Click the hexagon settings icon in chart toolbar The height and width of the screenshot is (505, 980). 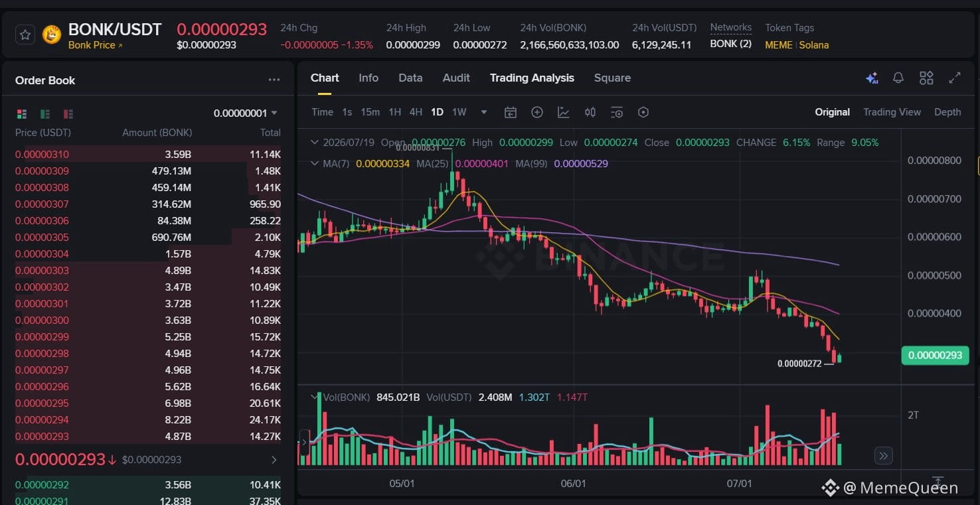click(x=643, y=112)
